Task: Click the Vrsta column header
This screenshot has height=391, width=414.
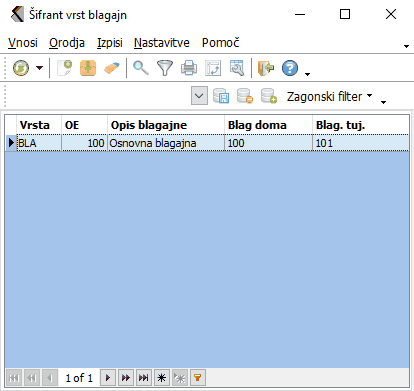Action: (x=39, y=125)
